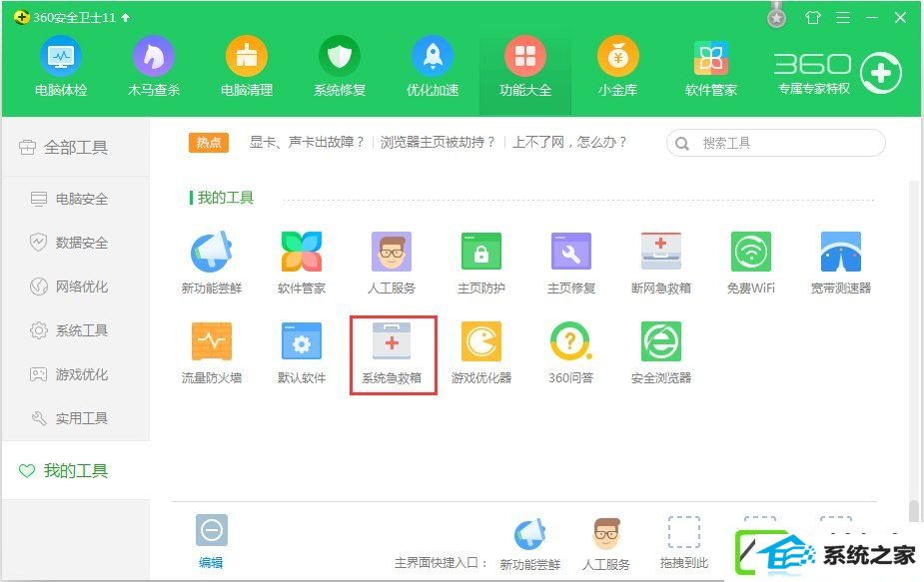Click the medal icon in title bar

[x=777, y=16]
